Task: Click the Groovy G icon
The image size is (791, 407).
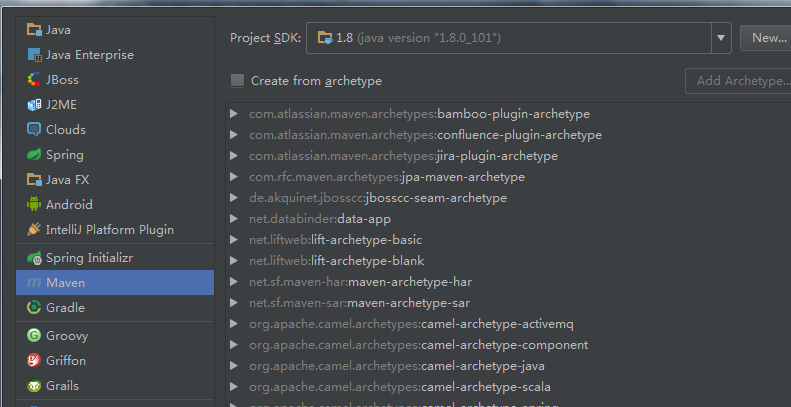Action: [x=34, y=335]
